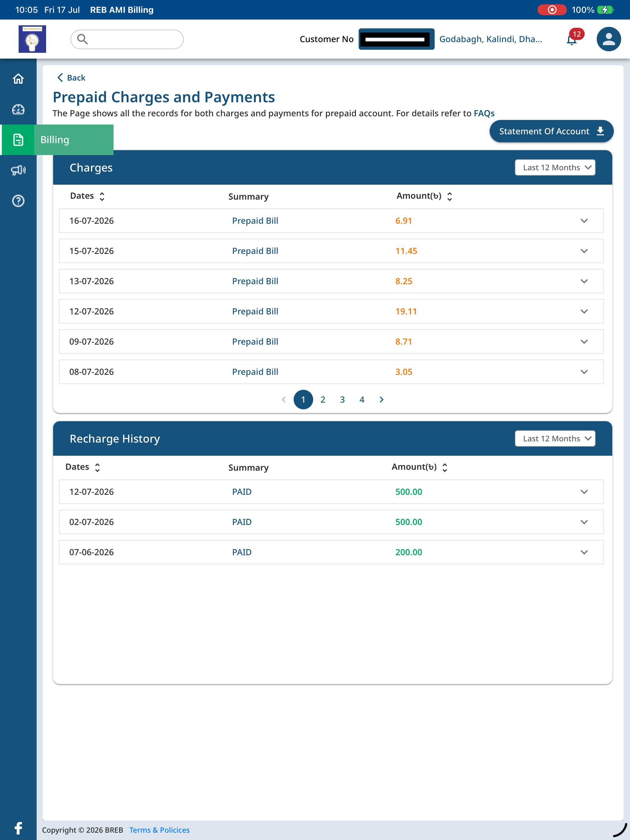Open the FAQs link
Viewport: 630px width, 840px height.
click(x=484, y=113)
